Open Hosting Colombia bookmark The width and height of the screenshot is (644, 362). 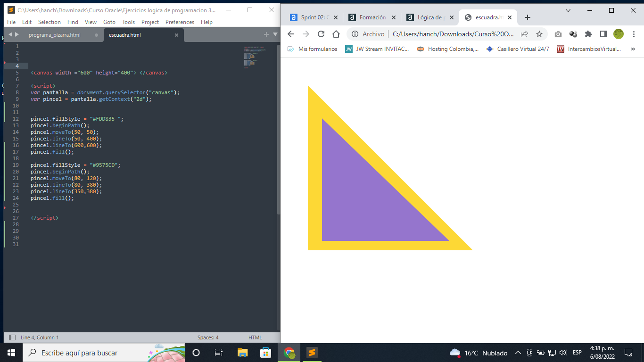click(448, 49)
